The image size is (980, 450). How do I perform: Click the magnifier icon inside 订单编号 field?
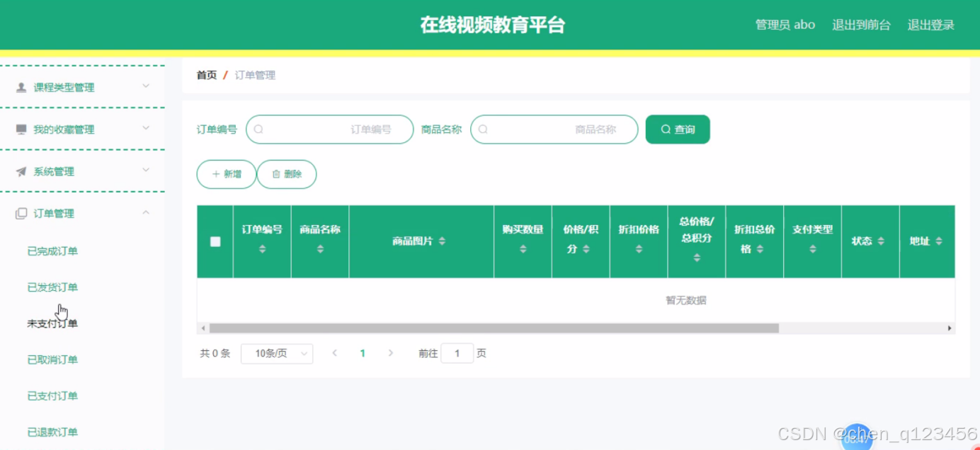pos(258,129)
